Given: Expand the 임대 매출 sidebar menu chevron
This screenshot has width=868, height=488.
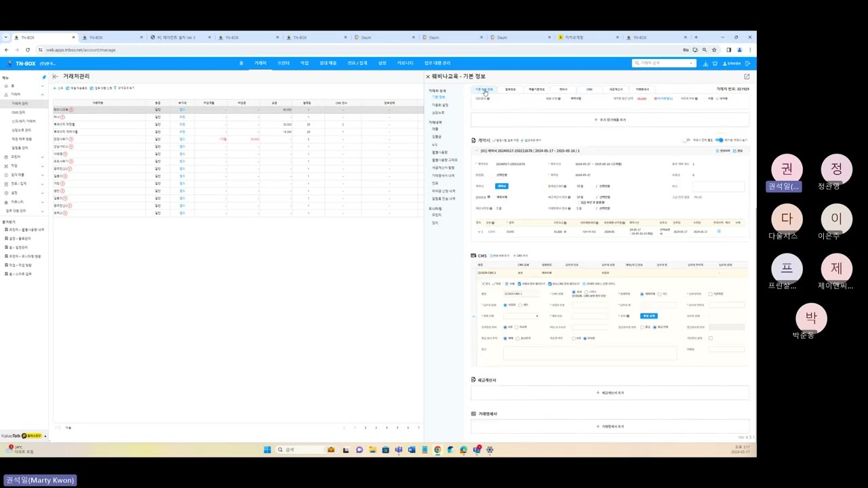Looking at the screenshot, I should [42, 175].
